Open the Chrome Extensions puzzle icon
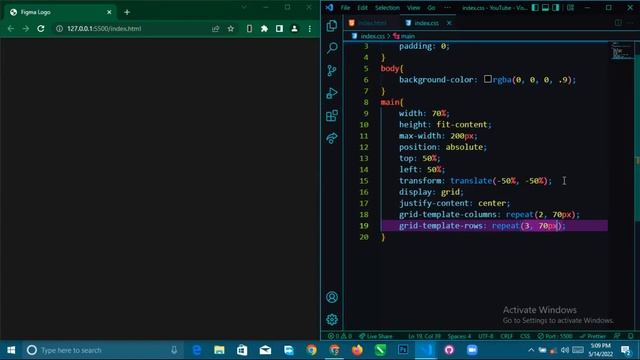 tap(264, 29)
